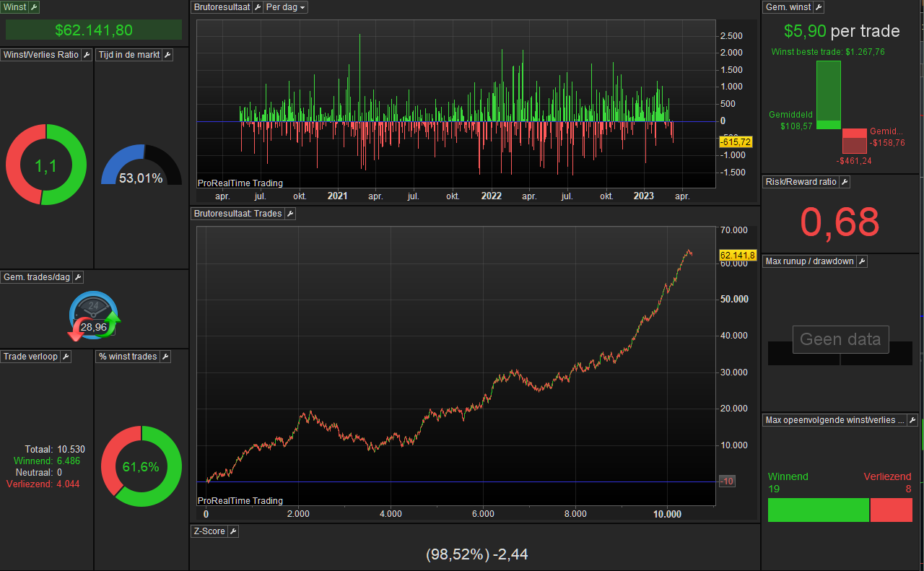Click the 10.000 label on trades chart x-axis
The image size is (924, 571).
[x=667, y=514]
